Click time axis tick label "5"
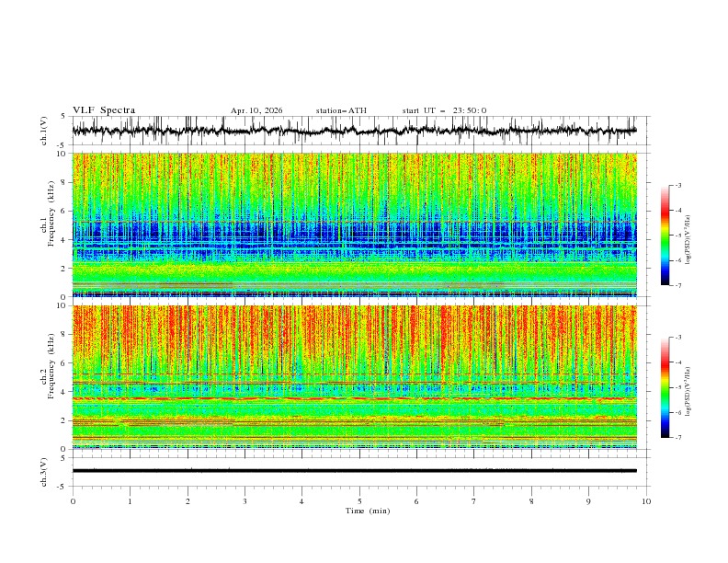 (x=359, y=501)
